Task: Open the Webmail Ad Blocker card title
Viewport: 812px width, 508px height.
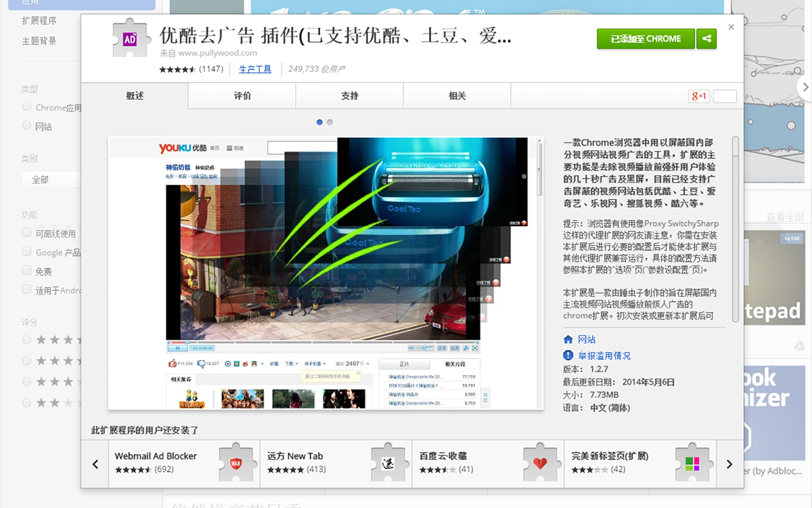Action: (156, 456)
